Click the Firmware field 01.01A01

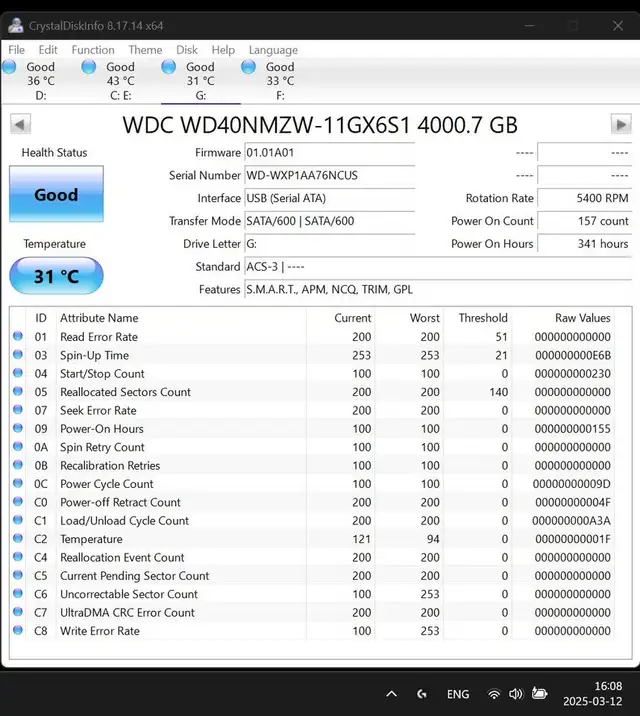pos(330,153)
